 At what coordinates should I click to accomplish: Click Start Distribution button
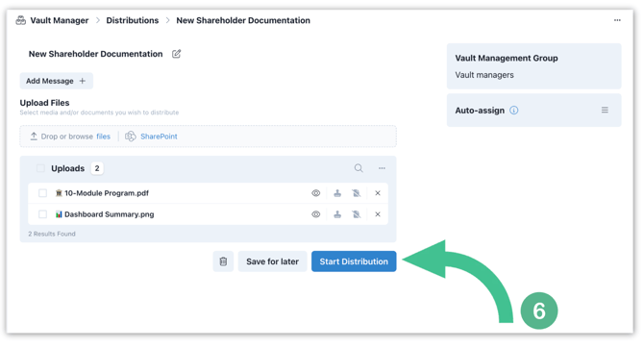tap(354, 261)
